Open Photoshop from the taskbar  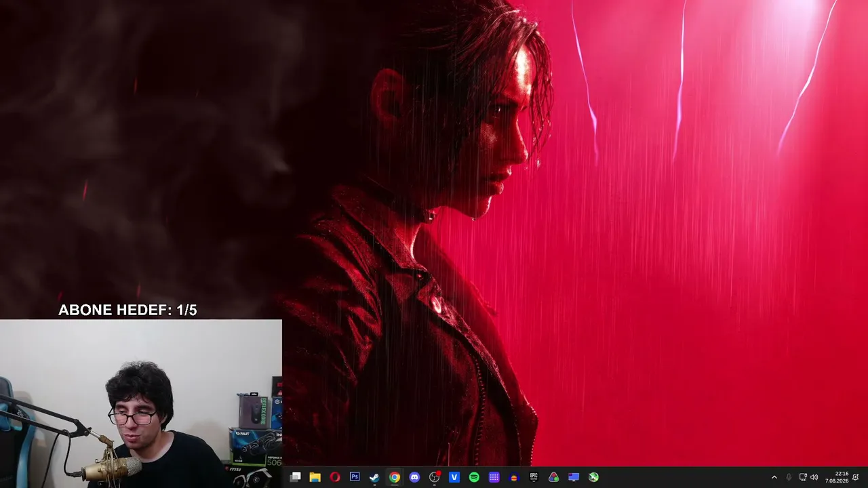[x=355, y=477]
